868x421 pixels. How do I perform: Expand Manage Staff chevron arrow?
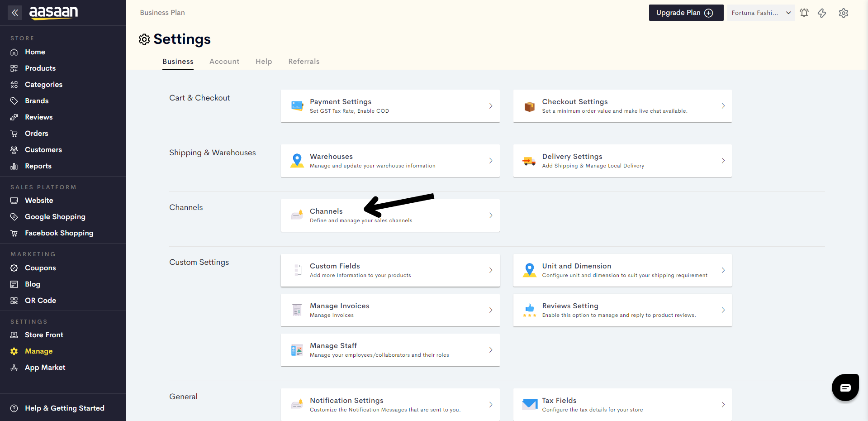click(491, 350)
